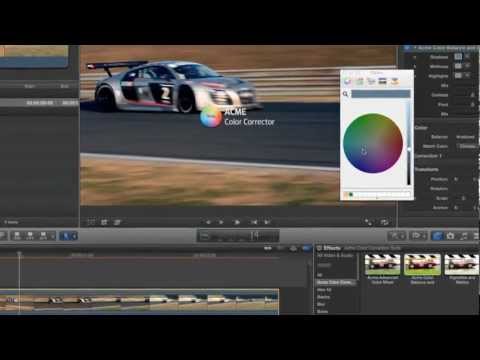Play the clip in the viewer
The height and width of the screenshot is (360, 480).
pos(237,222)
